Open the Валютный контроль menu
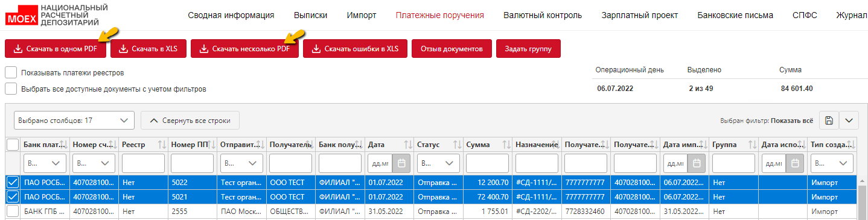 [543, 15]
